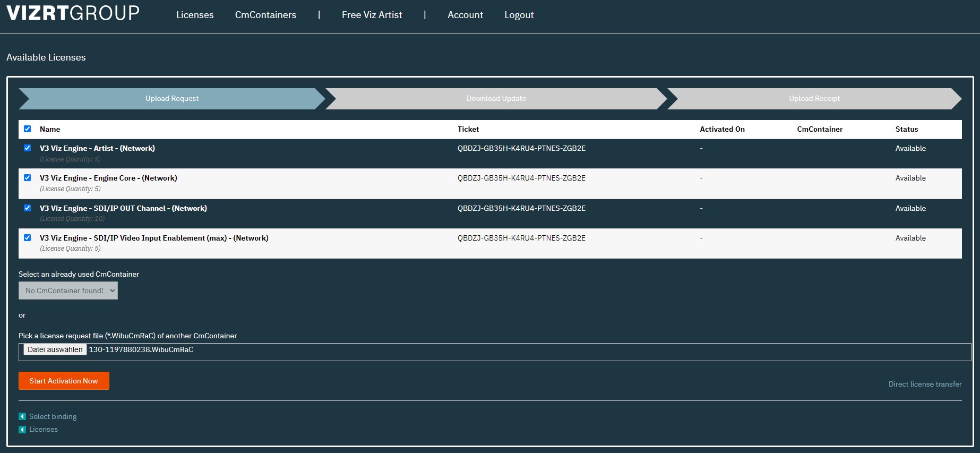
Task: Click Available status in Engine Core row
Action: [x=910, y=178]
